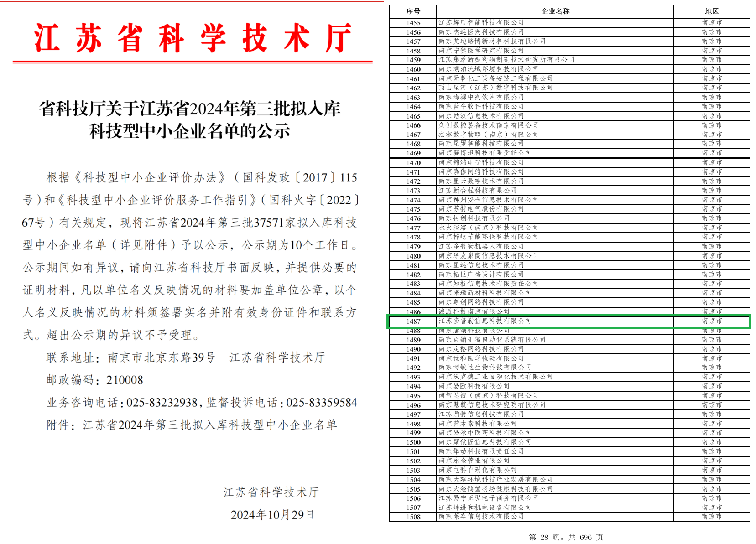Click company 南京锦鸿电子科技有限公司
Viewport: 756px width, 544px height.
click(x=481, y=162)
